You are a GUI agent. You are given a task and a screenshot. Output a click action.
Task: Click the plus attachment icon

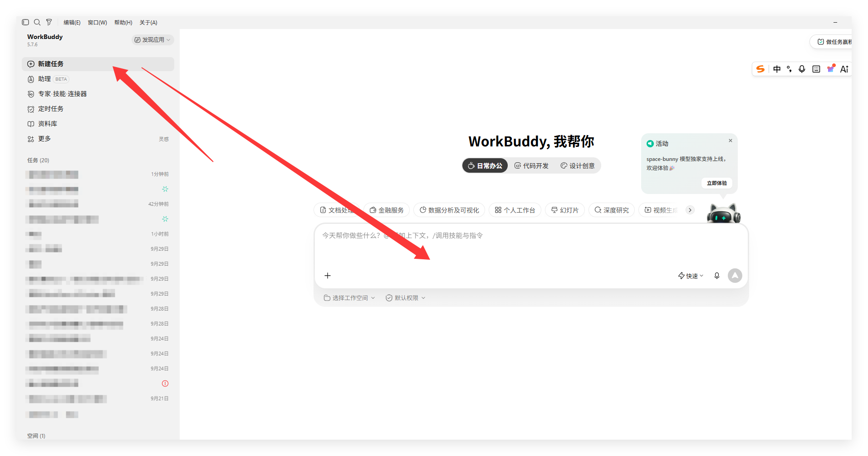coord(328,276)
